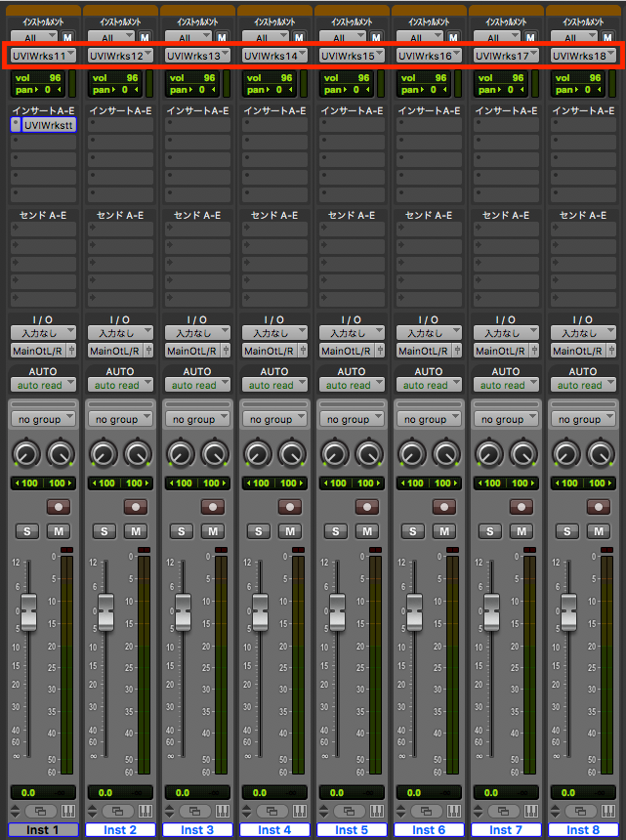Solo the Inst 4 track
Viewport: 626px width, 840px height.
coord(259,531)
